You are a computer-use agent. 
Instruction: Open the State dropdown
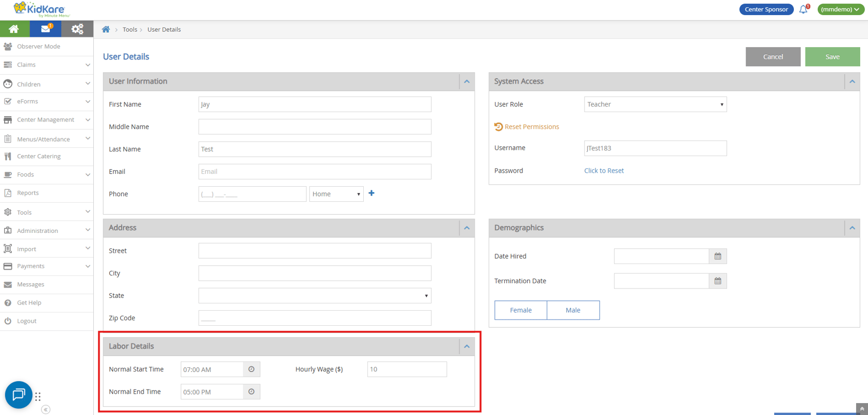(315, 296)
